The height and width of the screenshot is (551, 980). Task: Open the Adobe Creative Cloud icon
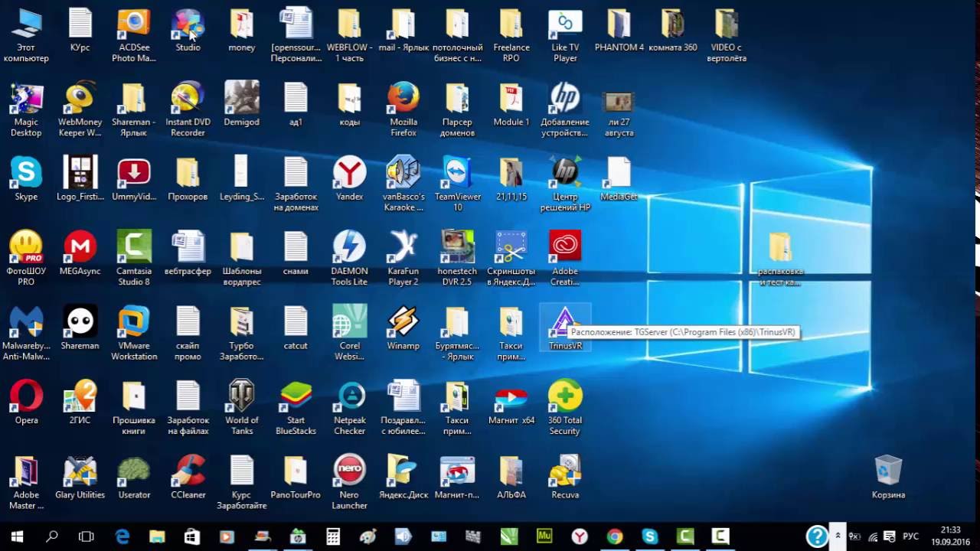[565, 259]
